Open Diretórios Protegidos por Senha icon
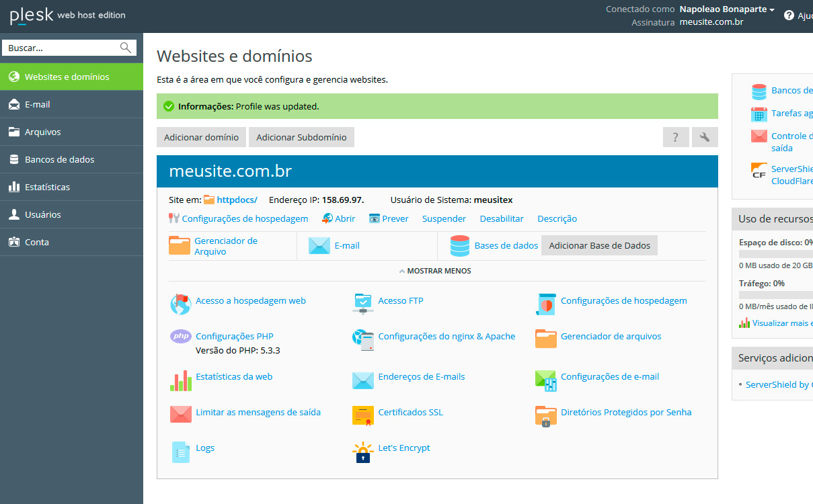 click(545, 416)
